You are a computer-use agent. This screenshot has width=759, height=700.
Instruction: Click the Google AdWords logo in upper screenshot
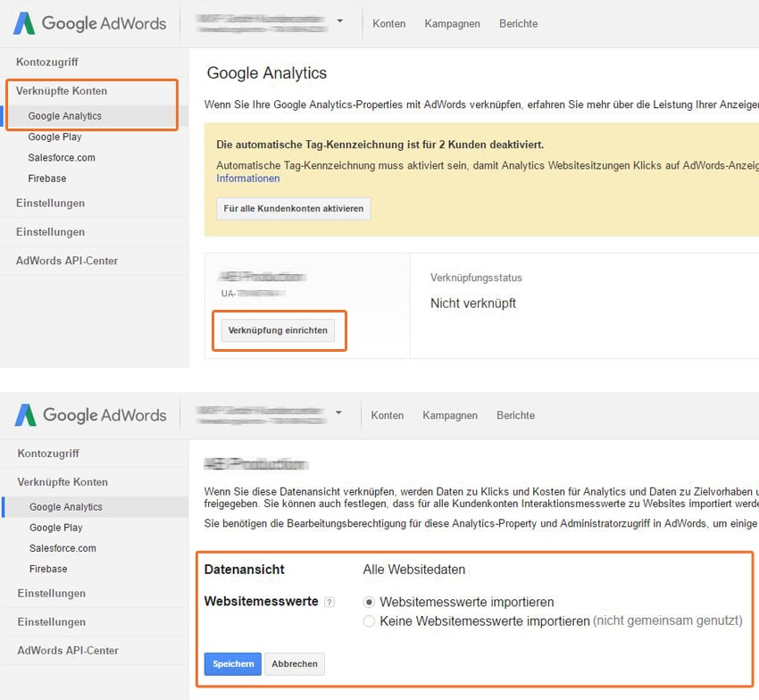click(x=90, y=23)
